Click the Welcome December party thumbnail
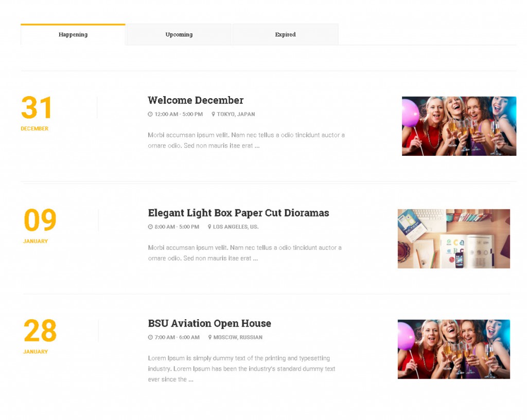 tap(459, 126)
